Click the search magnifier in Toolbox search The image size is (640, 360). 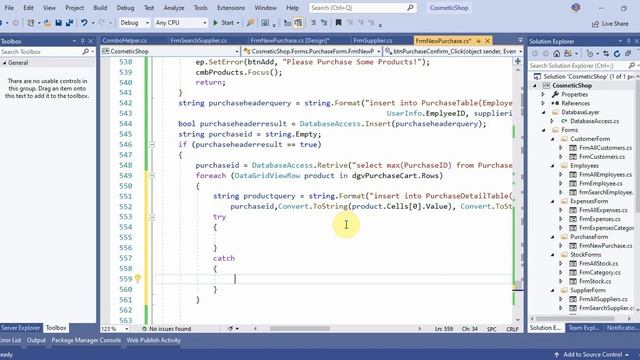coord(86,51)
